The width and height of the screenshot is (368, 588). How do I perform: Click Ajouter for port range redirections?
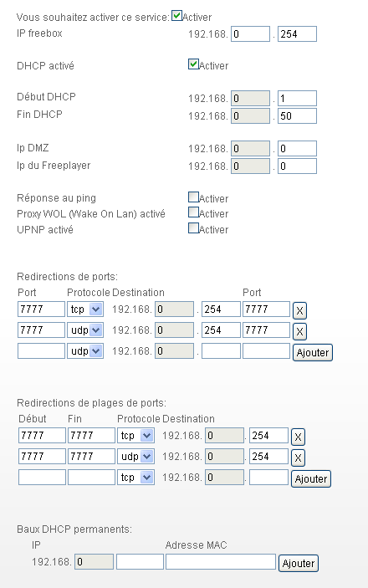point(311,479)
